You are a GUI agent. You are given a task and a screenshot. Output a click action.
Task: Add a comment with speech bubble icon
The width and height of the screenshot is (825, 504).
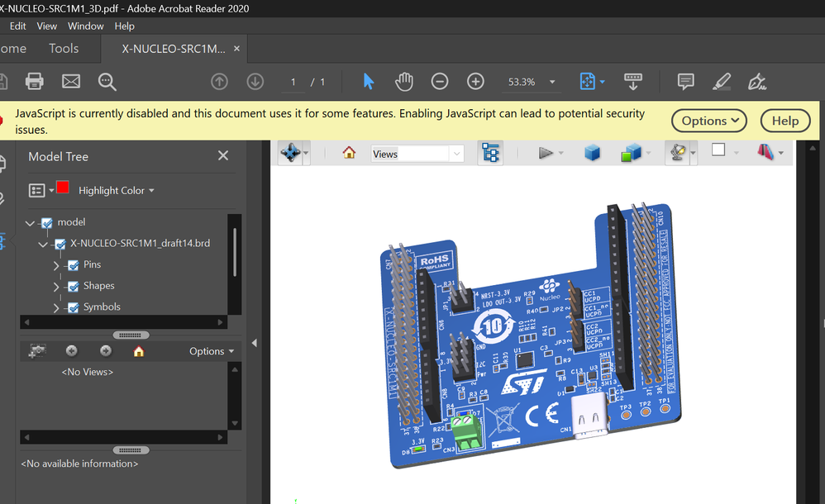(x=685, y=82)
